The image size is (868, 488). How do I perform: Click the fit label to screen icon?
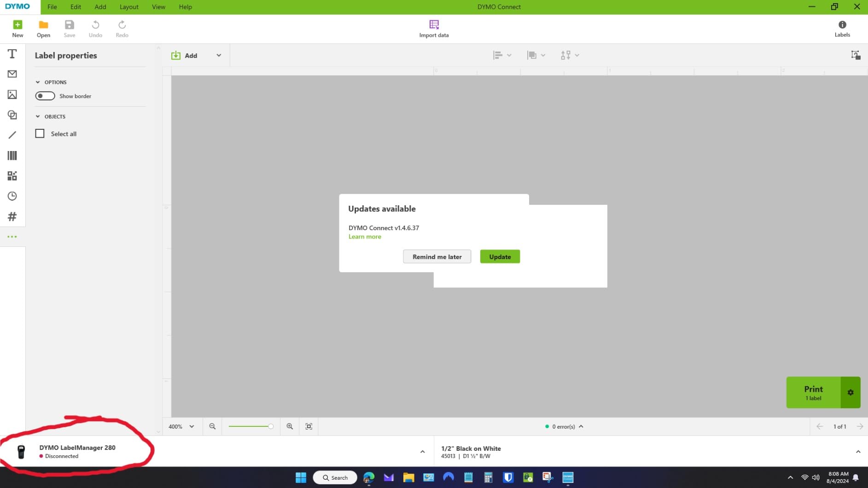pyautogui.click(x=309, y=426)
